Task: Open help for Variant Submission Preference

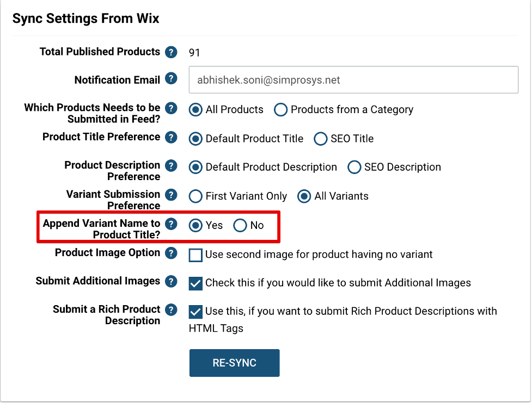Action: click(171, 195)
